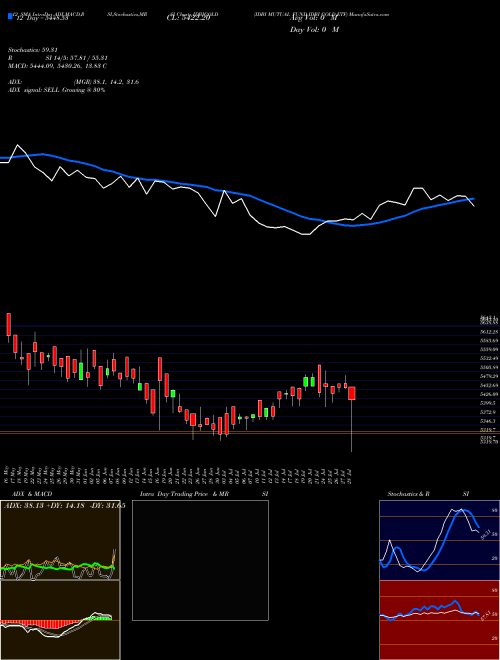Open the red RSI chart panel
The width and height of the screenshot is (500, 660).
[439, 620]
